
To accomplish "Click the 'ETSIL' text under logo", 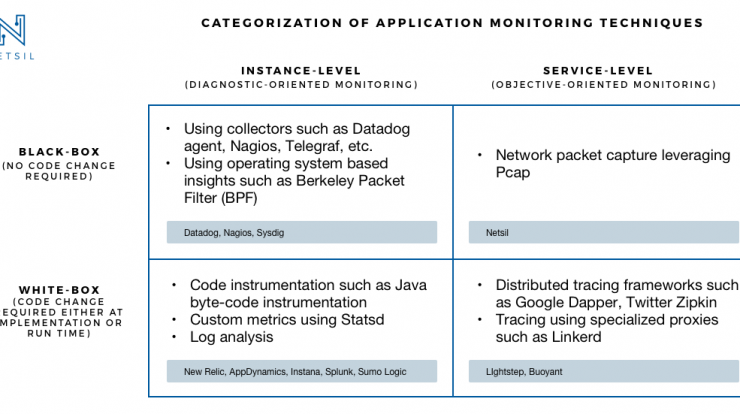I will point(17,56).
